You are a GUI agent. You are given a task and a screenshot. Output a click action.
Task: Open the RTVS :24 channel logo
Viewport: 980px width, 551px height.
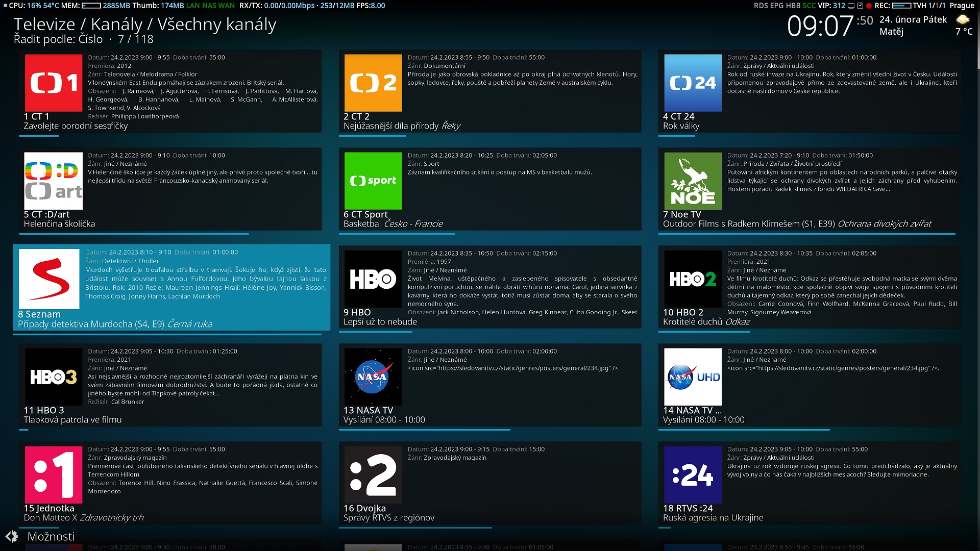click(x=692, y=475)
